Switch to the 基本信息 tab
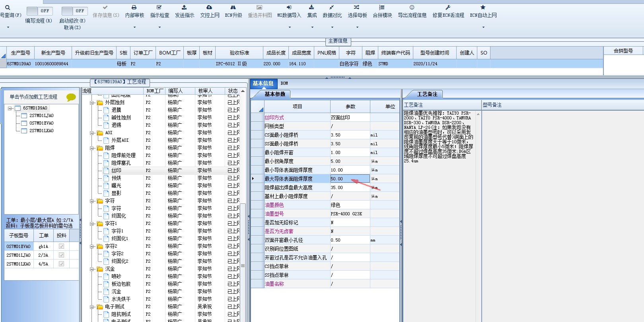Viewport: 644px width, 322px height. coord(263,84)
